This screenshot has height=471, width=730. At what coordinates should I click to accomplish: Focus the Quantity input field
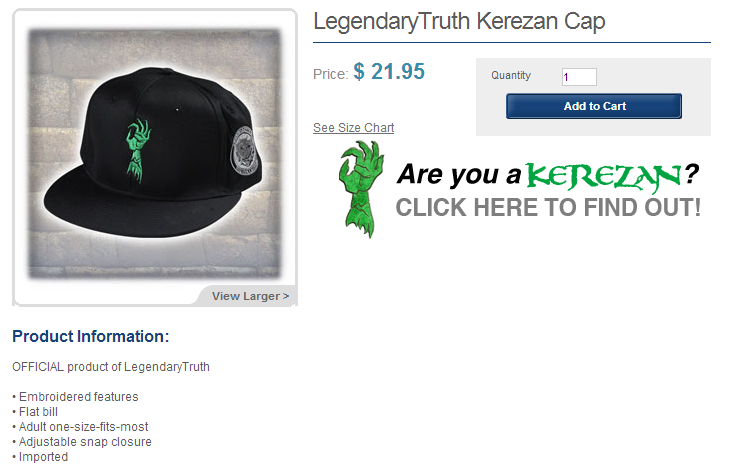point(579,77)
